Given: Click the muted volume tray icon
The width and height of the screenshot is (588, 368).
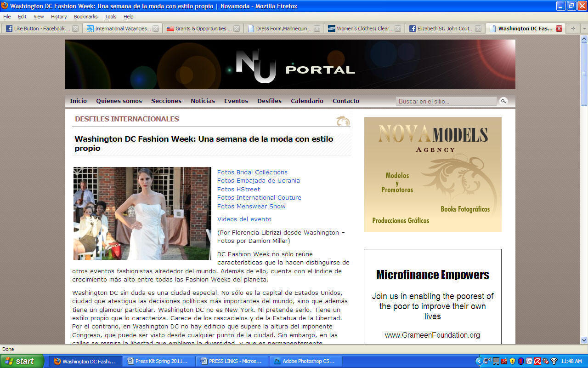Looking at the screenshot, I should point(545,361).
